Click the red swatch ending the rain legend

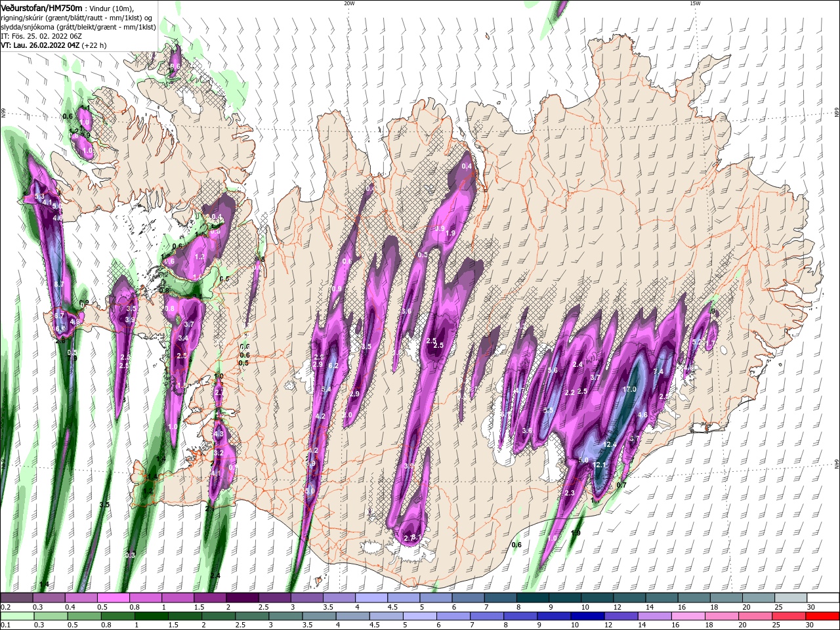point(822,616)
